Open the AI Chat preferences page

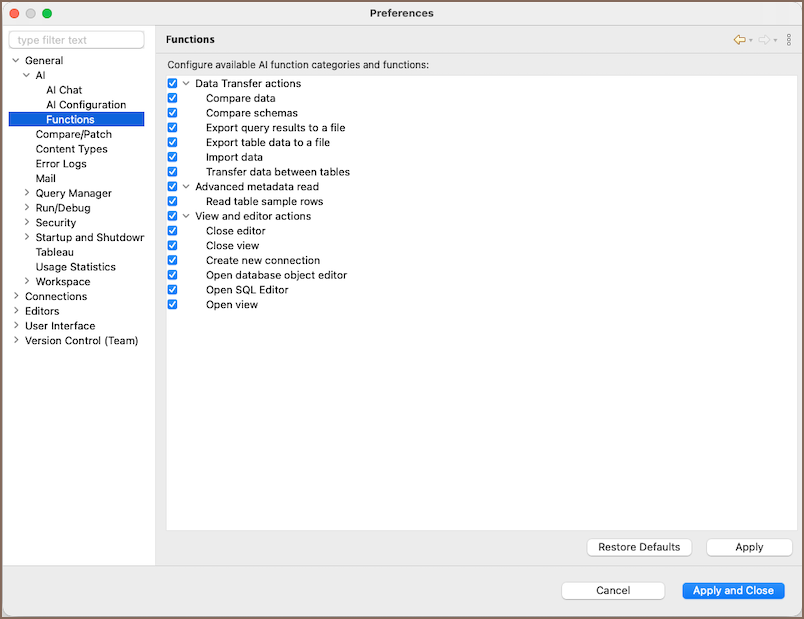[64, 90]
